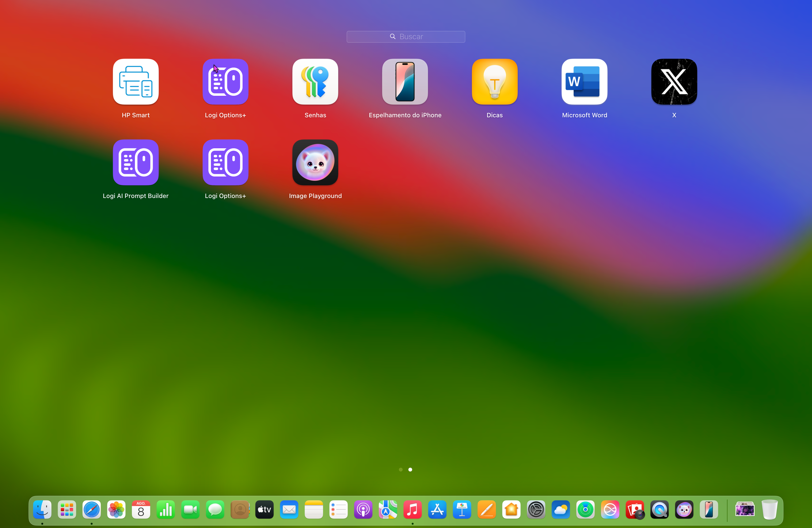The height and width of the screenshot is (528, 812).
Task: Open Calendar showing AGO. 8
Action: [x=141, y=509]
